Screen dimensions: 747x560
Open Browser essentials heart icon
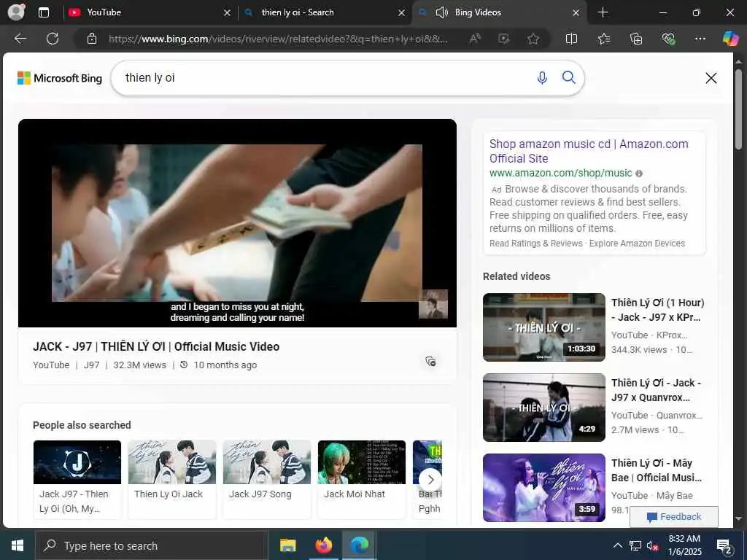pos(668,39)
